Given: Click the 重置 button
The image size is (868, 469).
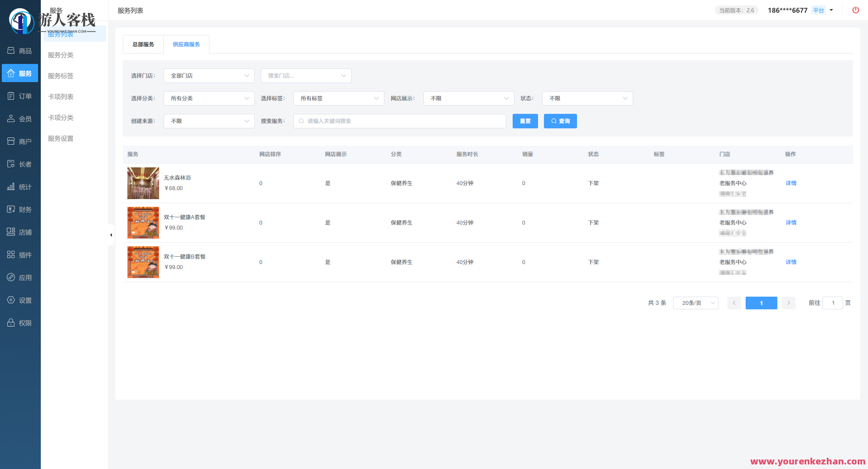Looking at the screenshot, I should click(x=525, y=121).
